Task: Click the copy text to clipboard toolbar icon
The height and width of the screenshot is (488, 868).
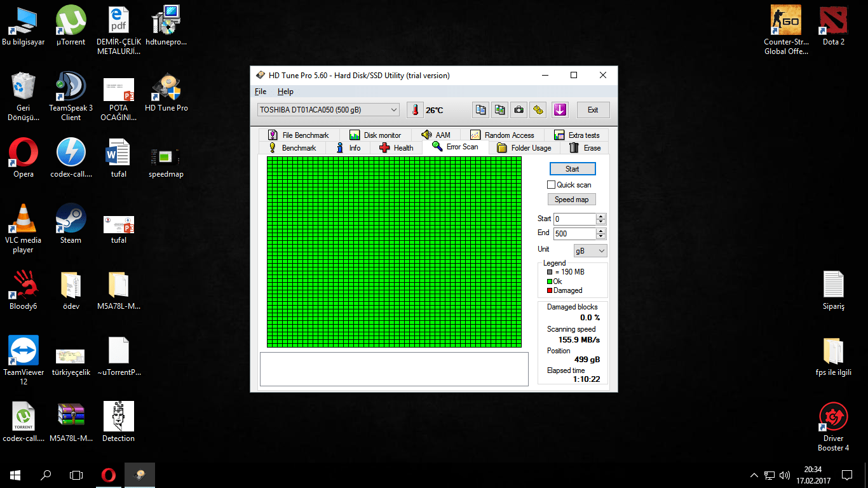Action: point(481,110)
